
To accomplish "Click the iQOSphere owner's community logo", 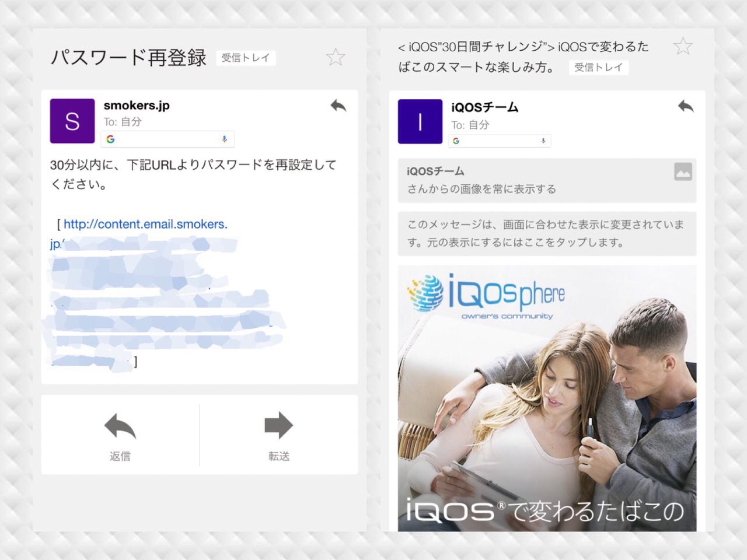I will (486, 296).
